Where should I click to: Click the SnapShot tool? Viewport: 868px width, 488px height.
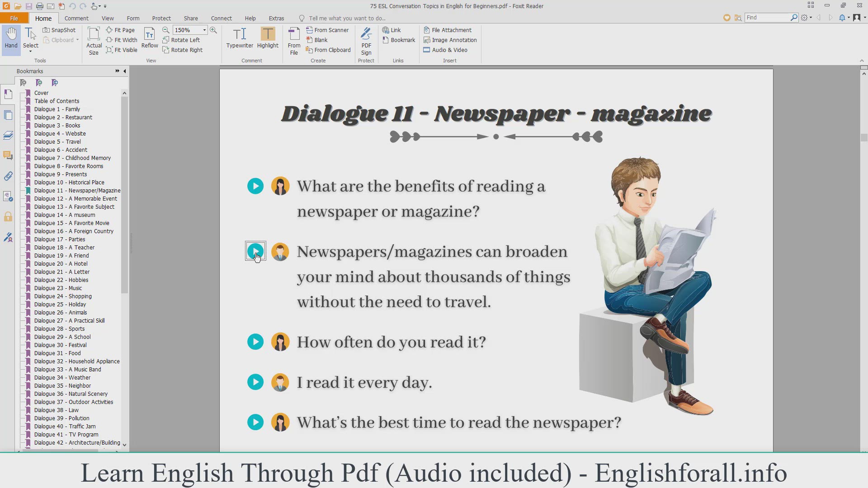[59, 30]
